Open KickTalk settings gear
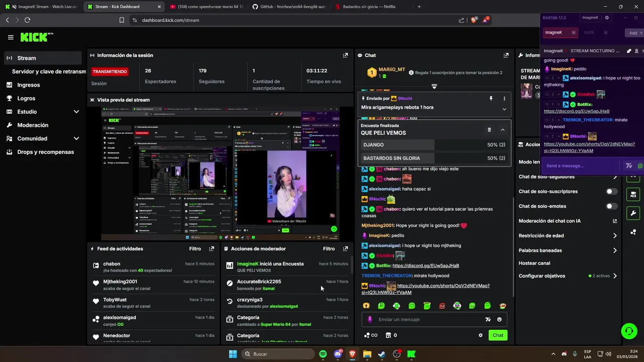This screenshot has width=644, height=362. [607, 18]
